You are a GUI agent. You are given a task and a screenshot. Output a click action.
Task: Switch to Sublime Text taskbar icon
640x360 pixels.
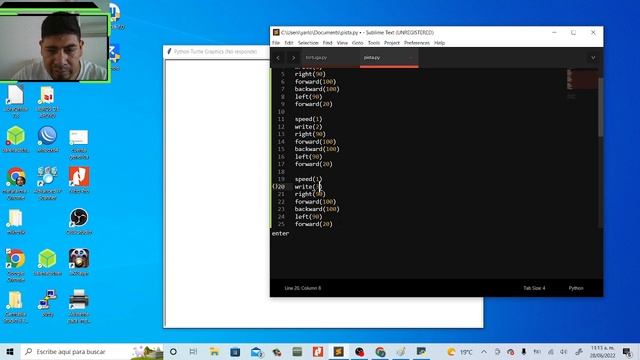coord(338,352)
